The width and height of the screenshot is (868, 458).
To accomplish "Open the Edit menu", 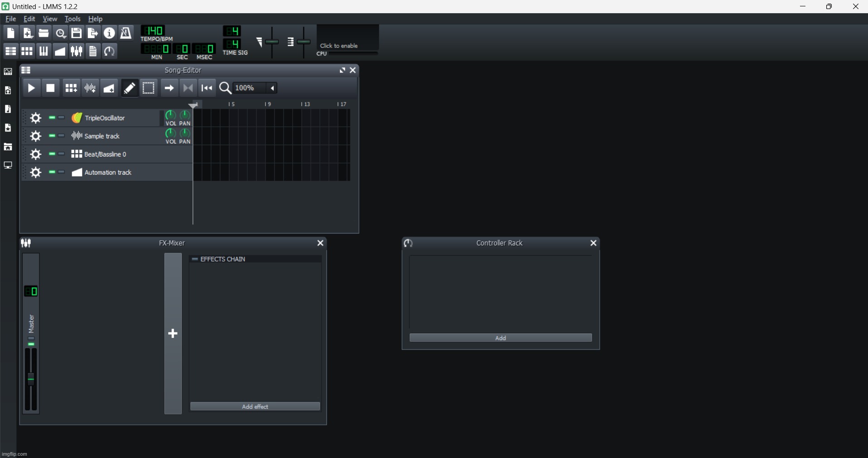I will tap(29, 19).
